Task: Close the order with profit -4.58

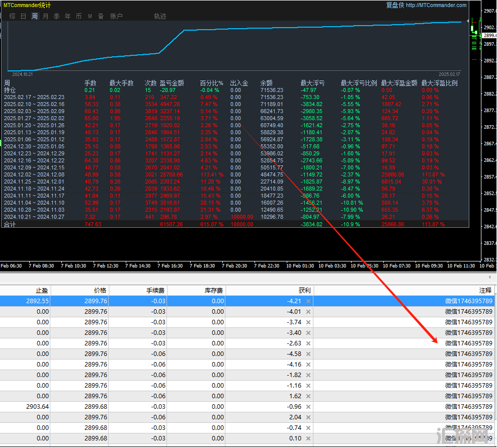Action: point(308,354)
